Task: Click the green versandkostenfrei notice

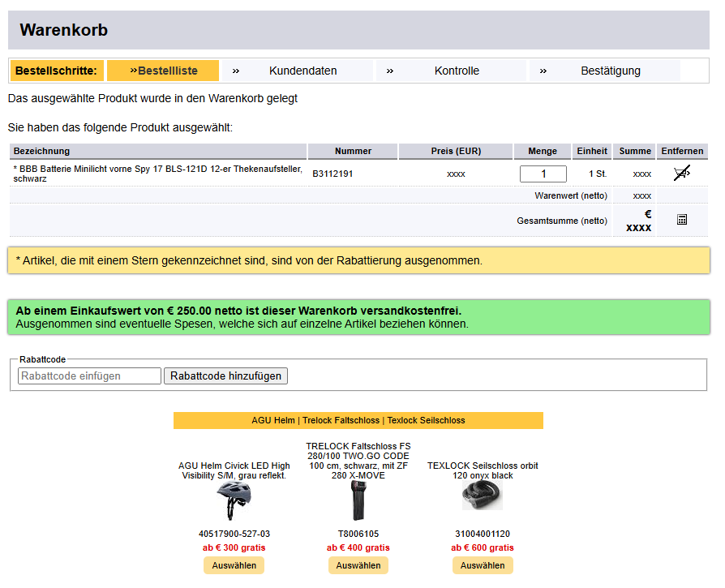Action: click(x=358, y=317)
